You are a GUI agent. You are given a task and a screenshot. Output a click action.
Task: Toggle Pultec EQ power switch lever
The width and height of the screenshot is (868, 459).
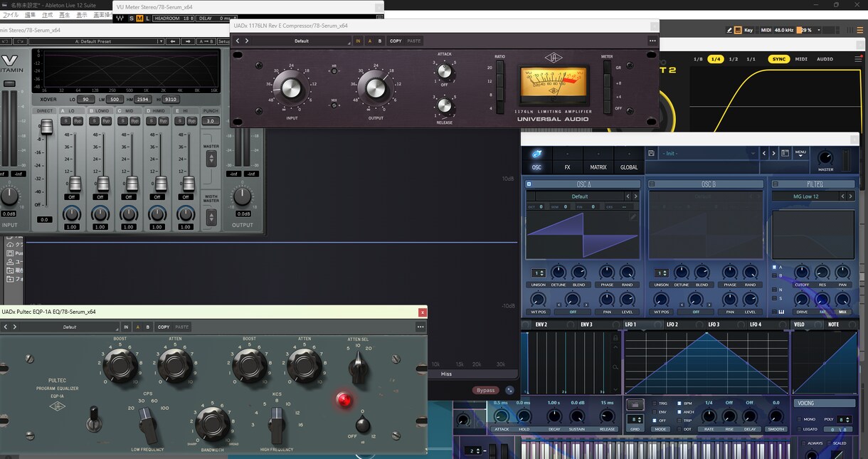click(x=92, y=418)
